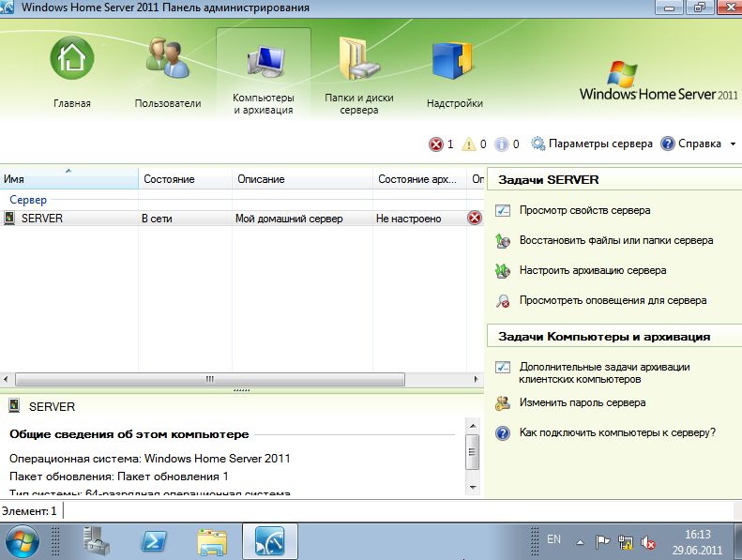Open Windows Explorer from the taskbar
The width and height of the screenshot is (742, 560).
click(212, 542)
